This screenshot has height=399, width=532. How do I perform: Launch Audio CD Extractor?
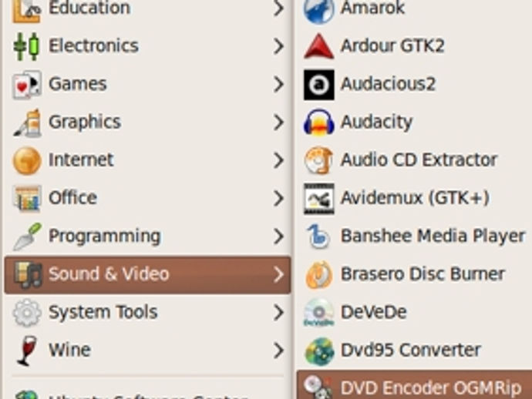(414, 160)
